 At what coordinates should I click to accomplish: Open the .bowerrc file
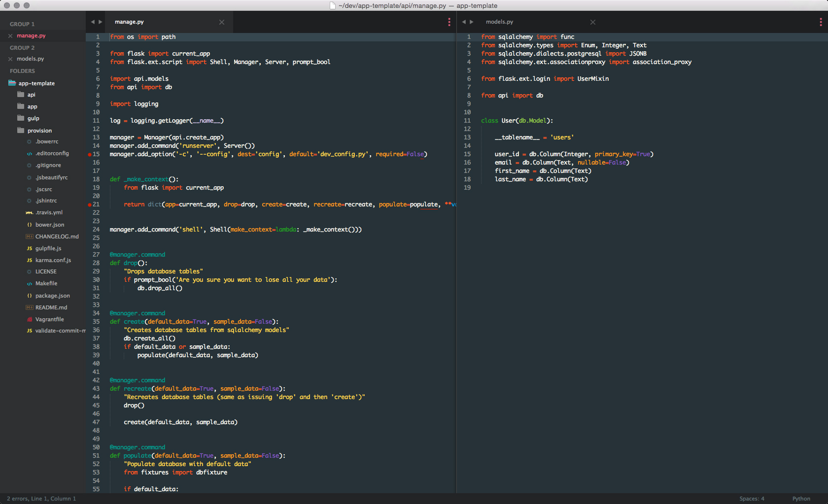pos(47,142)
